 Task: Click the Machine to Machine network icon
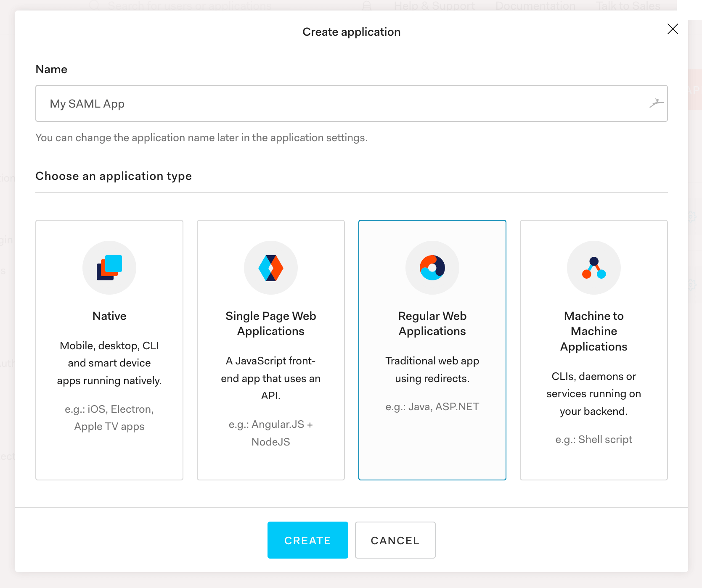[x=593, y=268]
